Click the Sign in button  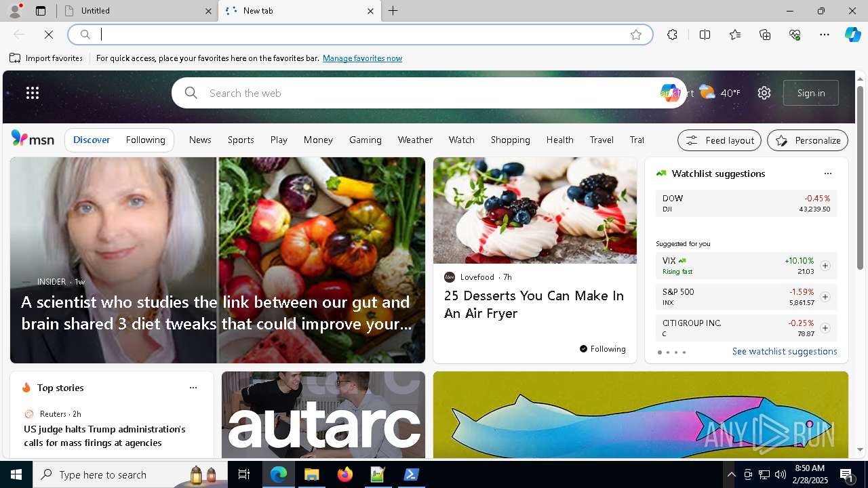(811, 93)
